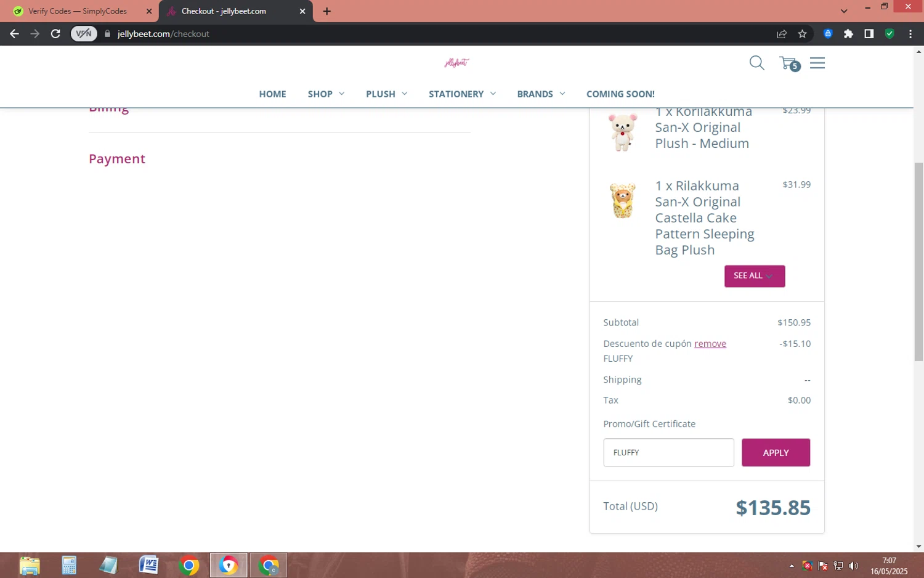924x578 pixels.
Task: Open the extensions puzzle icon
Action: point(848,34)
